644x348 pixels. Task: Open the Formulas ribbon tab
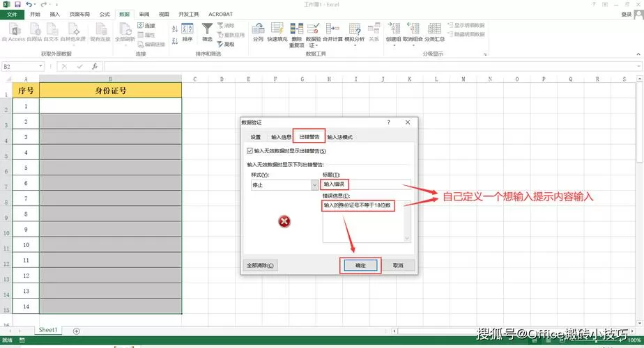coord(105,14)
